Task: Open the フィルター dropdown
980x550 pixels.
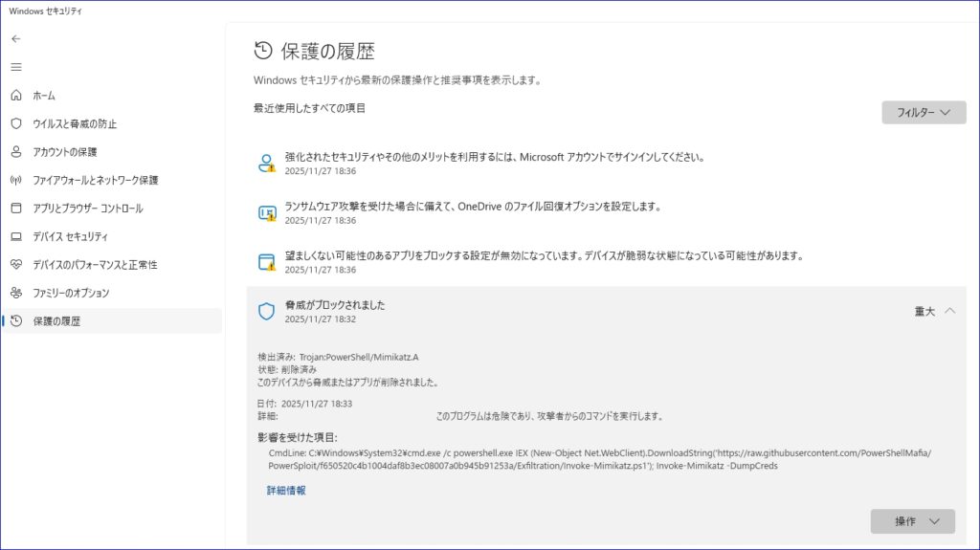Action: tap(923, 112)
